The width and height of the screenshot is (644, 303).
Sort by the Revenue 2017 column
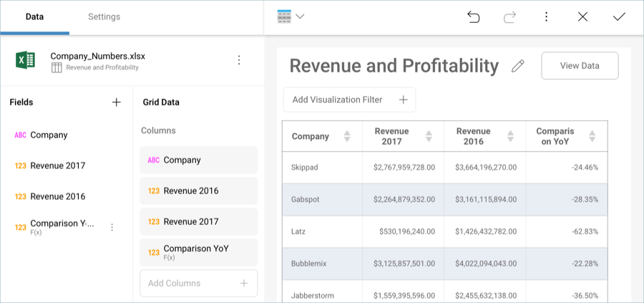coord(429,136)
